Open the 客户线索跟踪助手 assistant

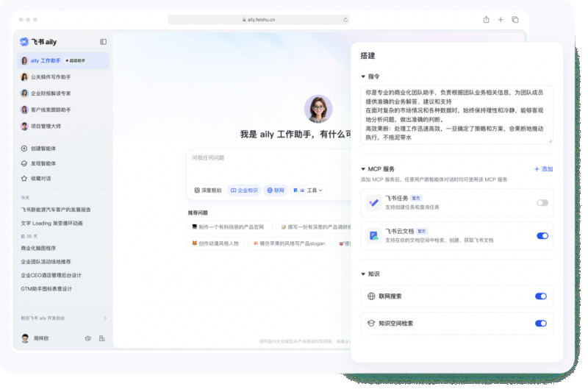[x=63, y=110]
